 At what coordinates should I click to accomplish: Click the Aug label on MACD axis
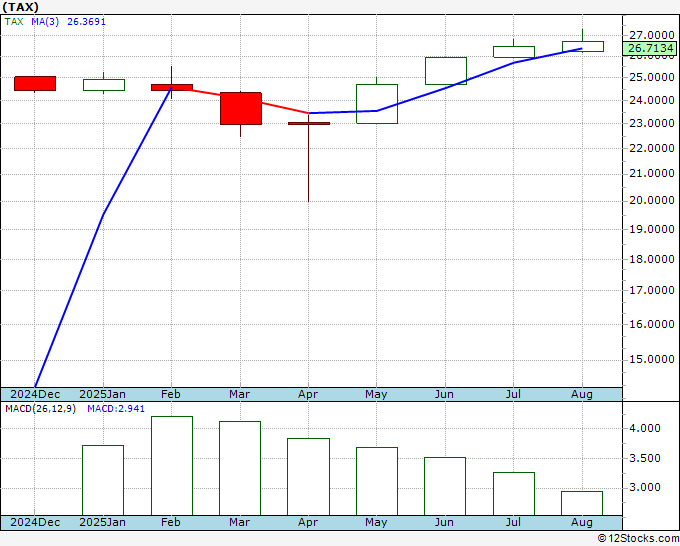[x=582, y=522]
